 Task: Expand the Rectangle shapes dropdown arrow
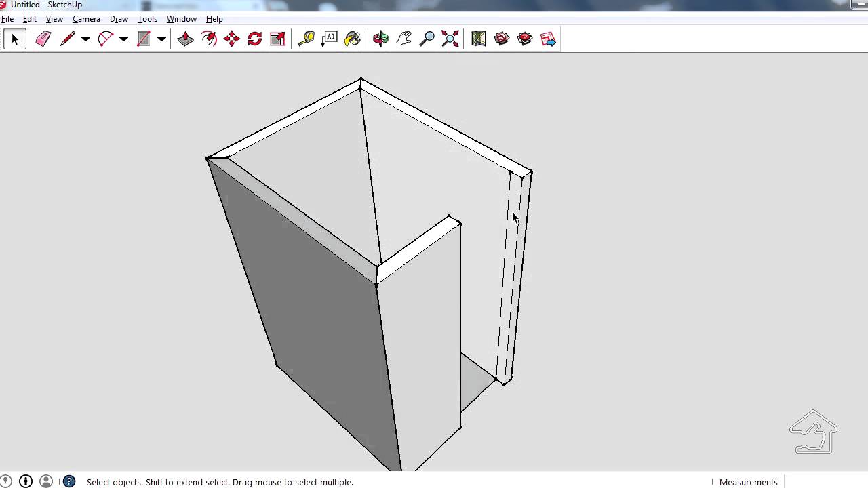point(161,39)
